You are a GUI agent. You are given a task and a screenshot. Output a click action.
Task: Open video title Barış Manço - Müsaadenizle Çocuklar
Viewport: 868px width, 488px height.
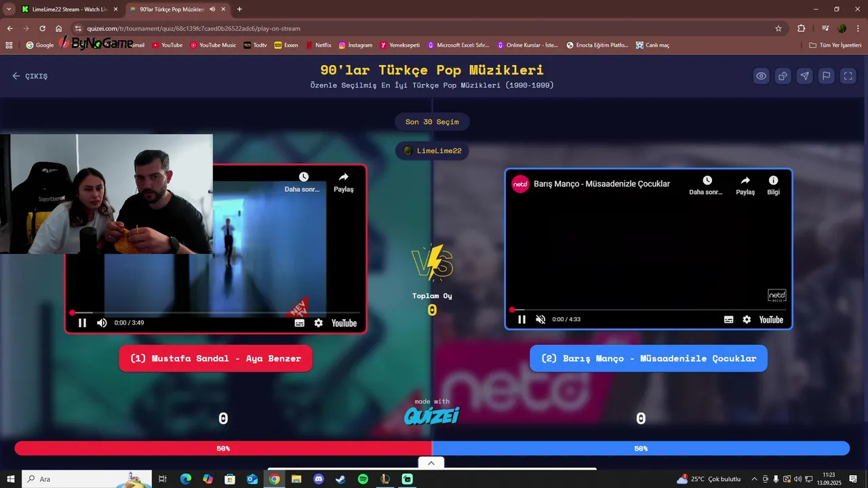[601, 184]
